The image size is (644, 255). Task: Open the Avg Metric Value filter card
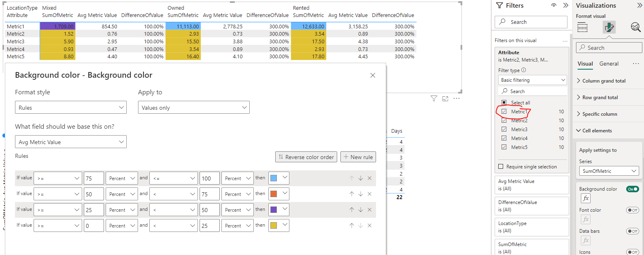coord(531,185)
